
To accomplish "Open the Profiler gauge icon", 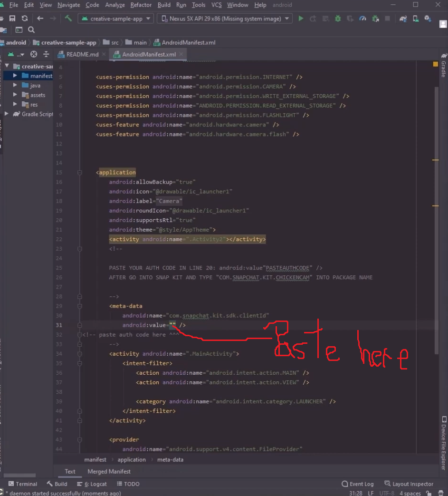I will pos(362,19).
